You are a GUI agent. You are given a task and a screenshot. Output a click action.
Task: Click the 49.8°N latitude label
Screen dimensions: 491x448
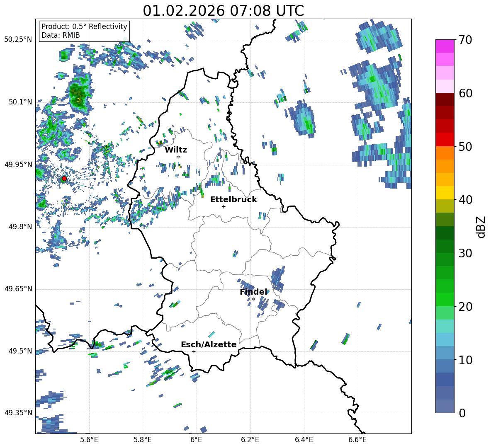(x=20, y=227)
